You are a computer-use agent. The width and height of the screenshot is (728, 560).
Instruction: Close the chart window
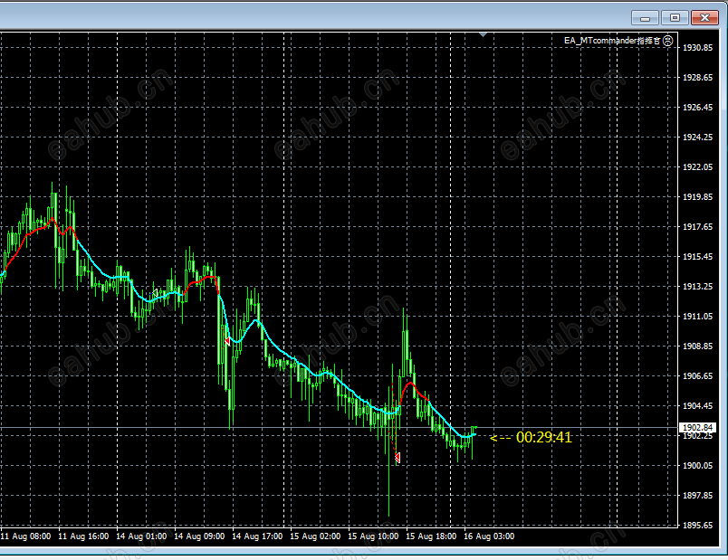click(704, 18)
